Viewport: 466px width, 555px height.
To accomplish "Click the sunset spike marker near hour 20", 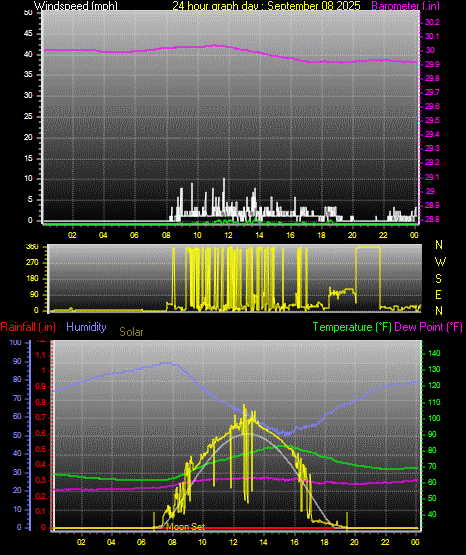I will click(x=347, y=521).
